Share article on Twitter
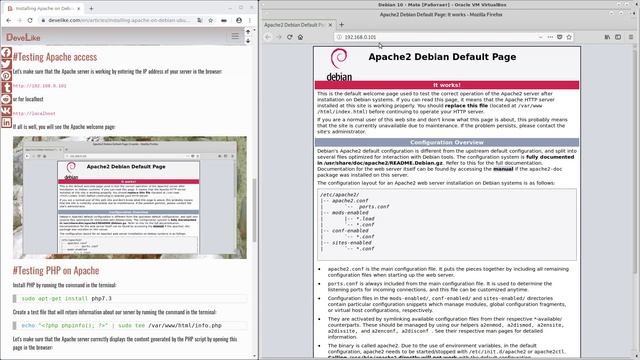The height and width of the screenshot is (360, 640). 6,64
